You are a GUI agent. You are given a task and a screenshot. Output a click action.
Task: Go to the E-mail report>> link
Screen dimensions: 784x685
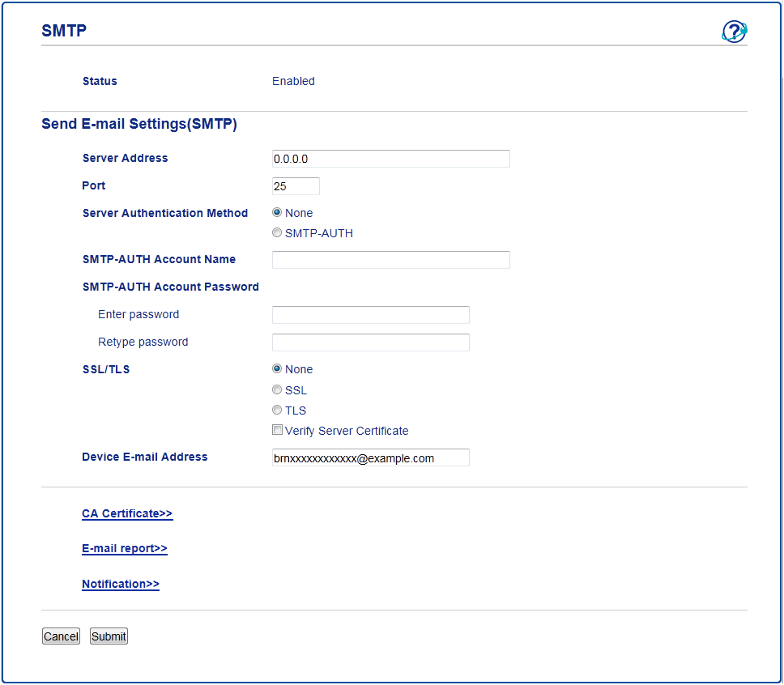click(x=124, y=548)
